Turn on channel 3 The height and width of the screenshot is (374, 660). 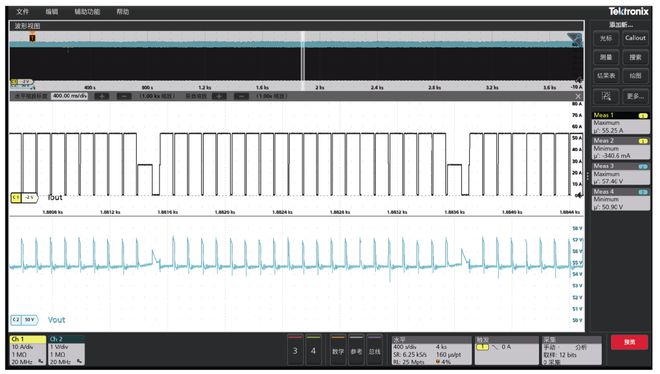pyautogui.click(x=295, y=350)
